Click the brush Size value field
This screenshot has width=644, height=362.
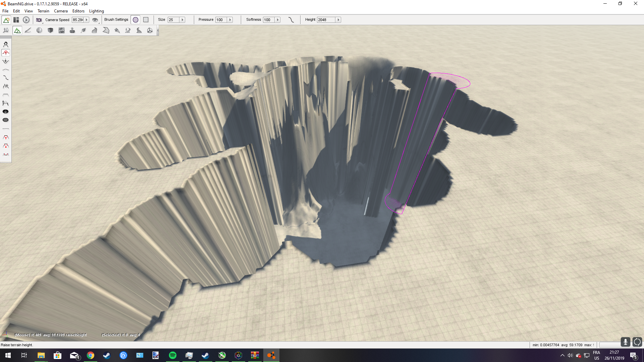click(174, 20)
